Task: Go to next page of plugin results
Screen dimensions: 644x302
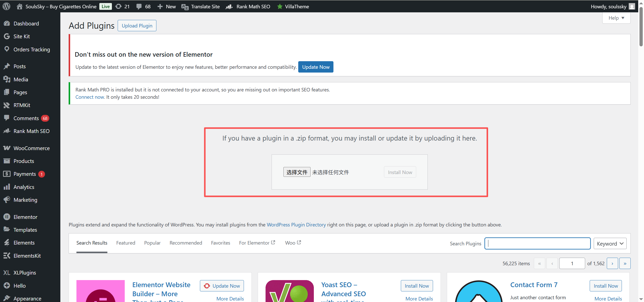Action: tap(612, 263)
